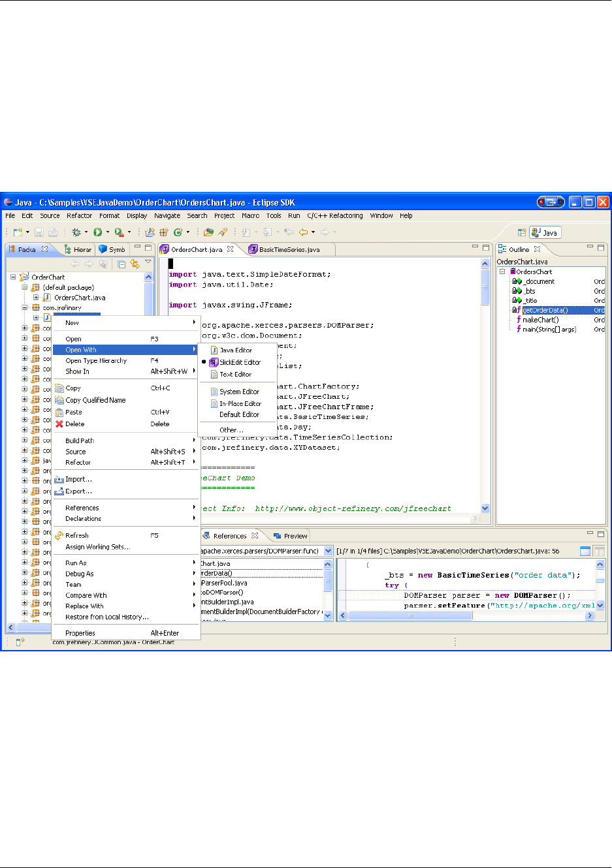
Task: Click the horizontal layout icon in References
Action: pos(585,551)
